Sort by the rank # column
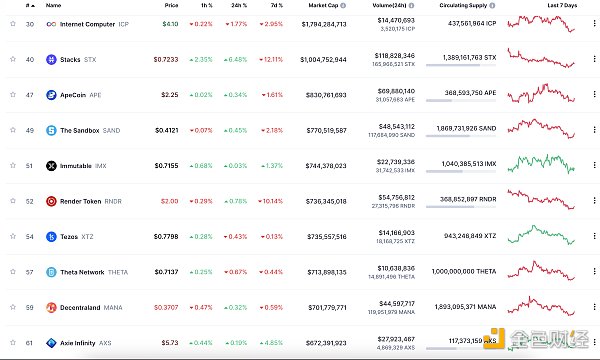Viewport: 600px width, 360px height. (x=30, y=5)
